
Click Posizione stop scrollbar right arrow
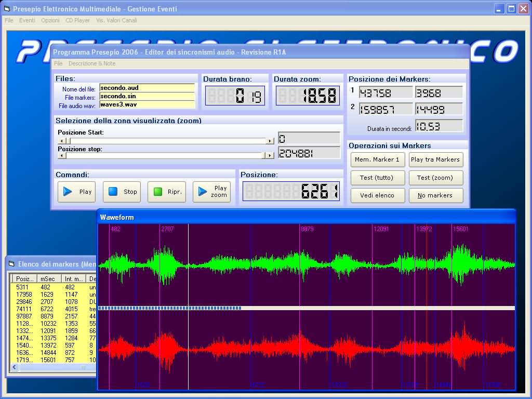click(270, 155)
